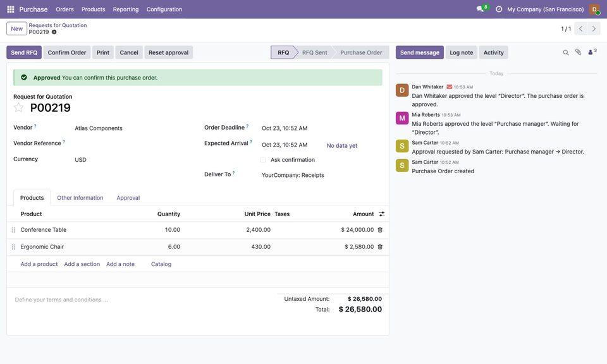Delete the Ergonomic Chair line
The image size is (607, 364).
[x=380, y=247]
